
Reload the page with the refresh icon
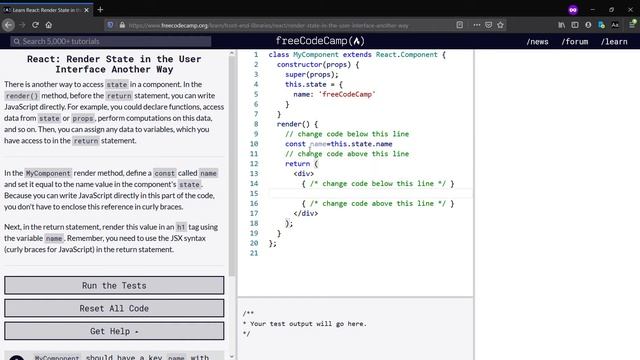click(x=36, y=25)
